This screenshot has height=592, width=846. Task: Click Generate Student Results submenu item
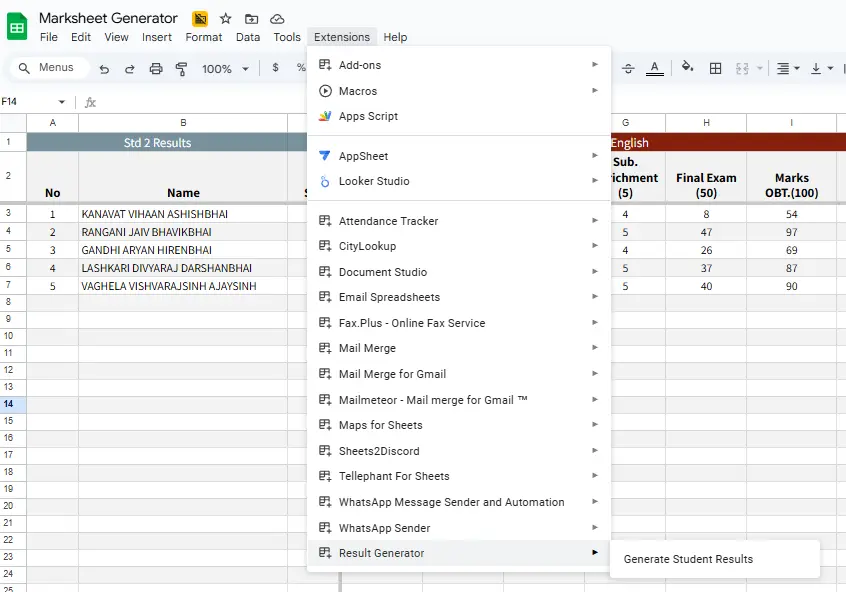(688, 559)
